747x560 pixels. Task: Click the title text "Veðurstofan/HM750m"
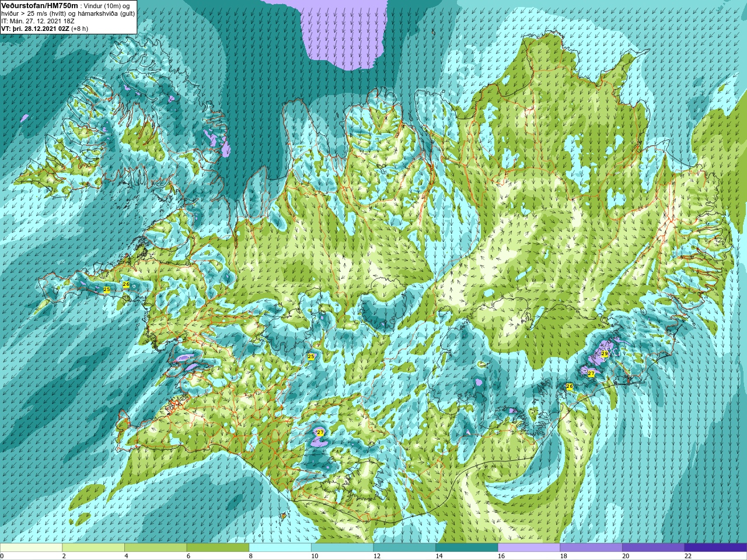click(40, 5)
